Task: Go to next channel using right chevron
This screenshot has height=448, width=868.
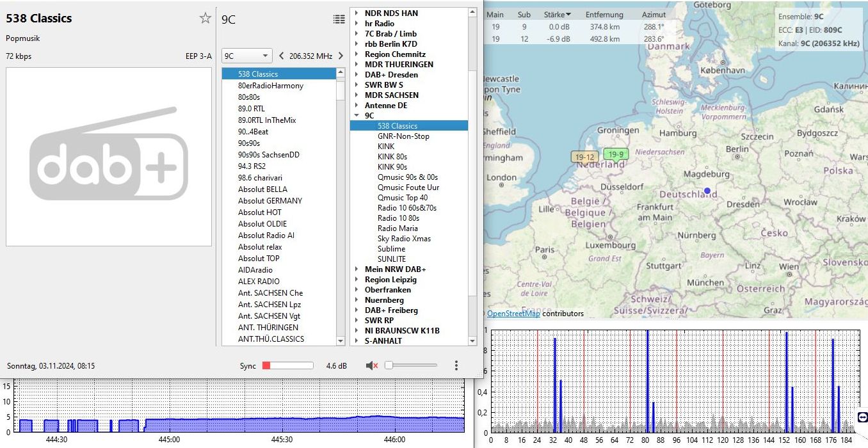Action: click(341, 56)
